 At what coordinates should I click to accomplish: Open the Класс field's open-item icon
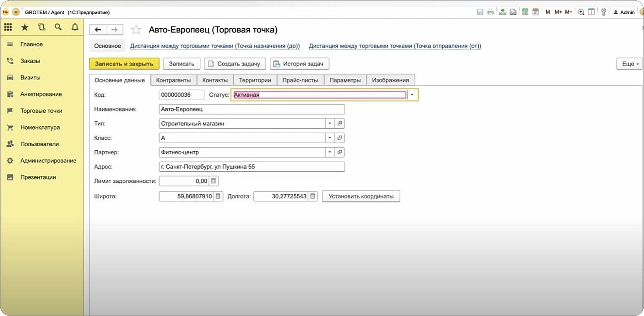coord(340,138)
